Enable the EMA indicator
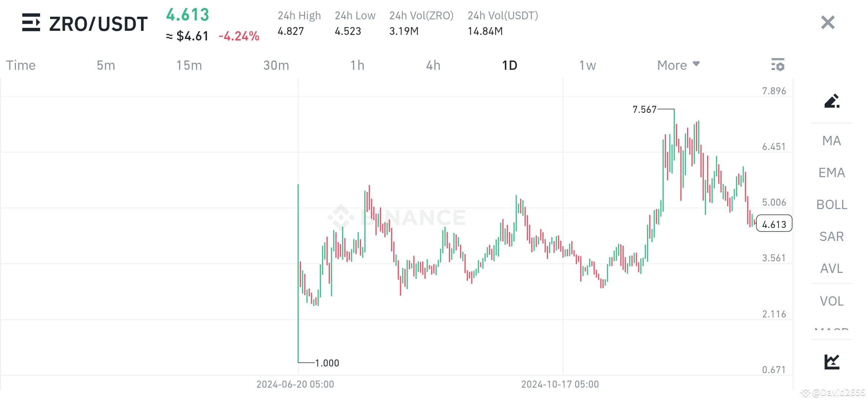Image resolution: width=868 pixels, height=401 pixels. [831, 173]
